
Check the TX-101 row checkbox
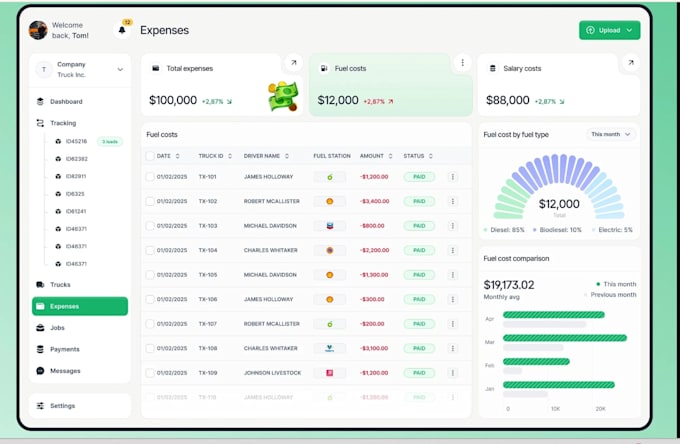[150, 176]
